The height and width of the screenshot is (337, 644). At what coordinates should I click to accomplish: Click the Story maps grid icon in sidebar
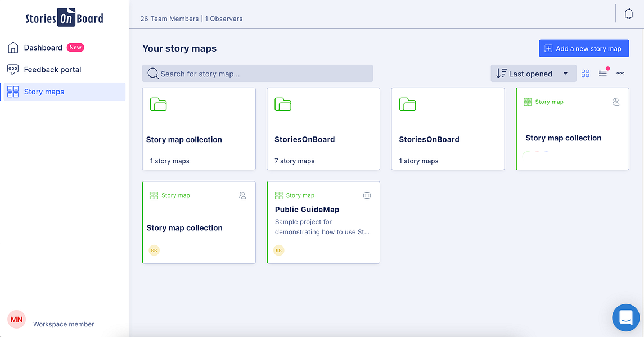13,92
